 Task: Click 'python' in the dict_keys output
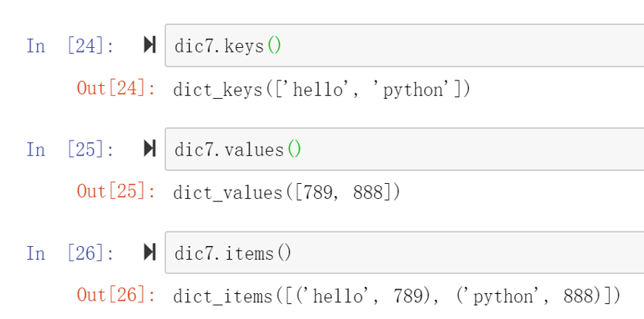412,89
